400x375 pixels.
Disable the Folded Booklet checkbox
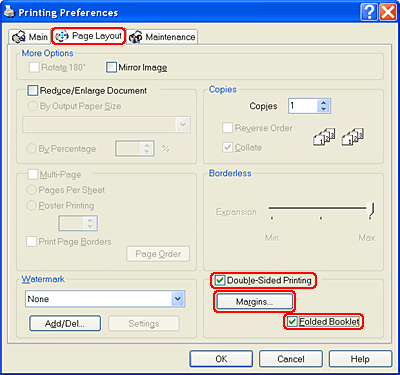[x=292, y=322]
